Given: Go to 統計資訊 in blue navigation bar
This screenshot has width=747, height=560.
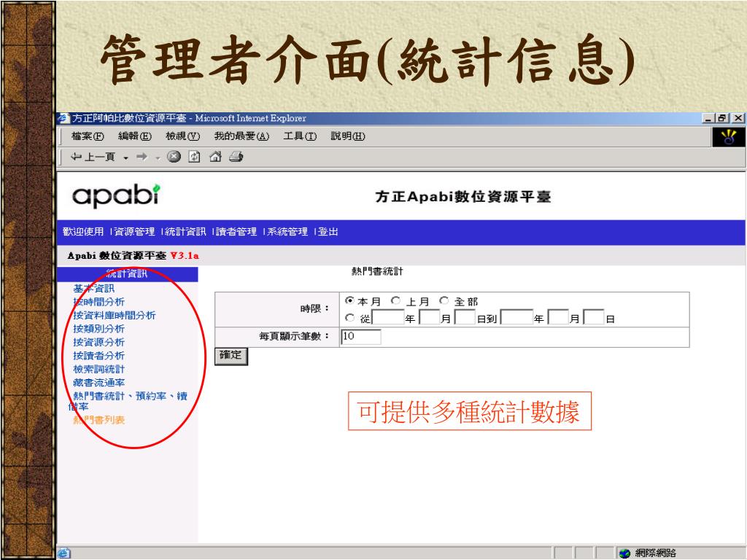Looking at the screenshot, I should 185,232.
